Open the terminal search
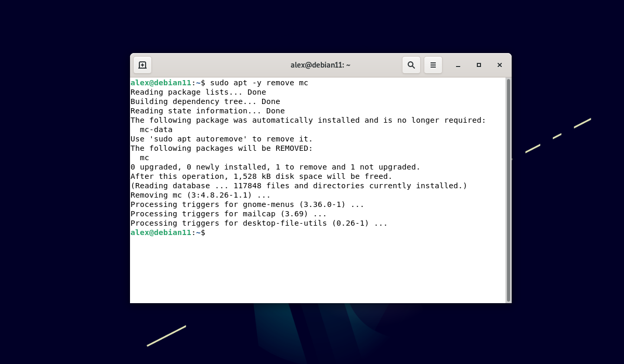Viewport: 624px width, 364px height. click(411, 64)
